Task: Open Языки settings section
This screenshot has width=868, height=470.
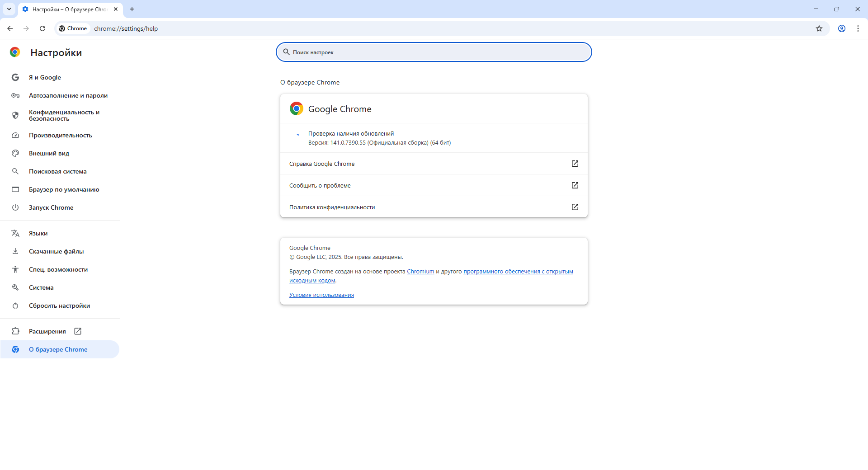Action: coord(38,233)
